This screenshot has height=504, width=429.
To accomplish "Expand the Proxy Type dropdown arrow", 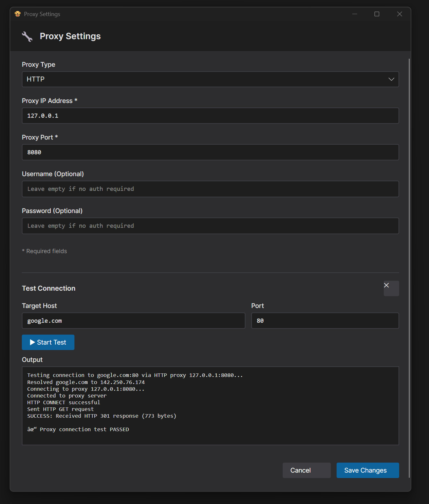I will pyautogui.click(x=391, y=79).
